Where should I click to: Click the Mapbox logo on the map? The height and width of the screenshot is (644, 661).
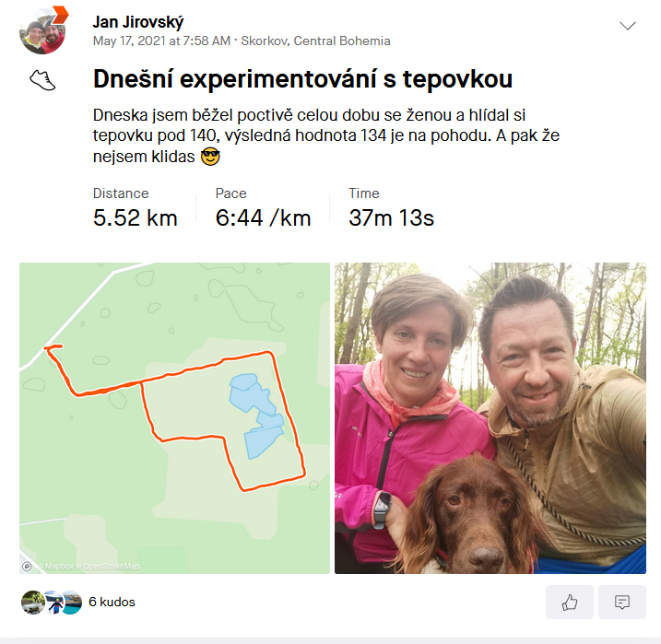coord(27,566)
